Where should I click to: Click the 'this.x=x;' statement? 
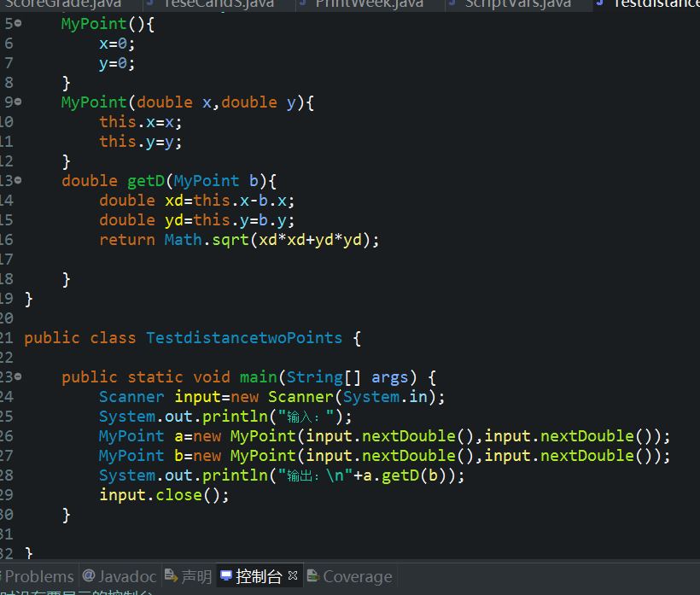click(x=141, y=122)
